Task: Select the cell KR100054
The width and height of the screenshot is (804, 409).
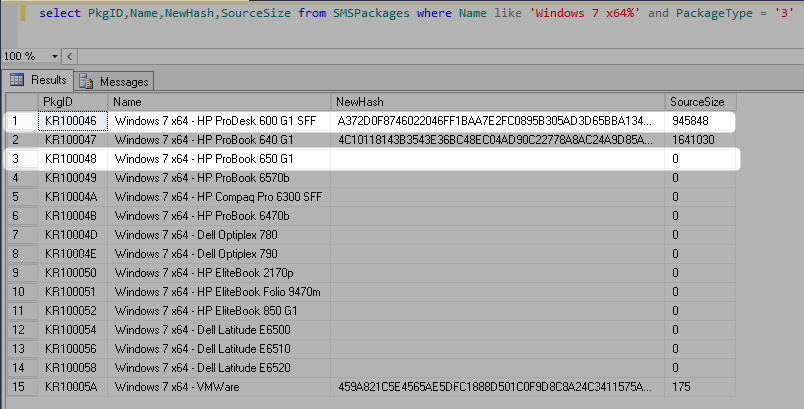Action: tap(72, 330)
